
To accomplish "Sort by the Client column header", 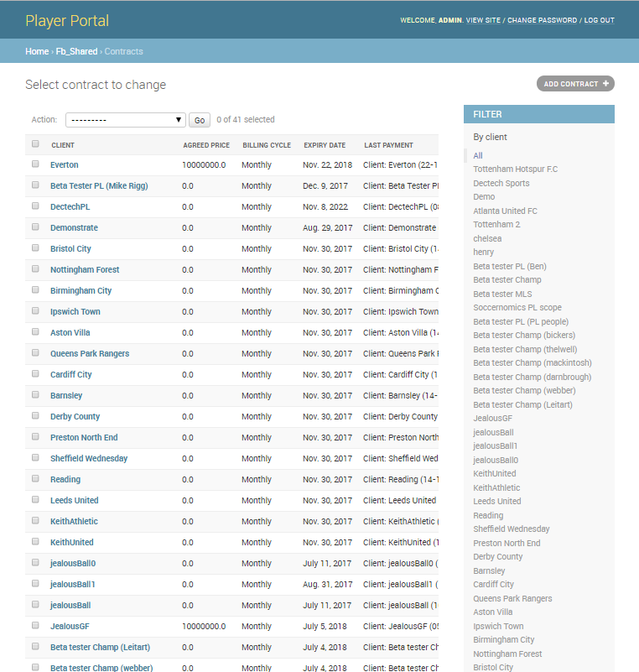I will pos(63,145).
